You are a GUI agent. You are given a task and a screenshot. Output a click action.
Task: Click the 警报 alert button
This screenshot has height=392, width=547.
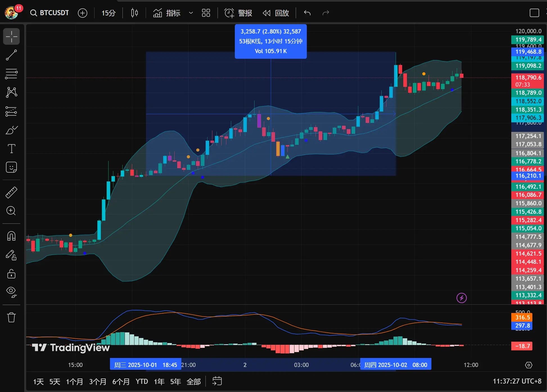click(x=238, y=13)
